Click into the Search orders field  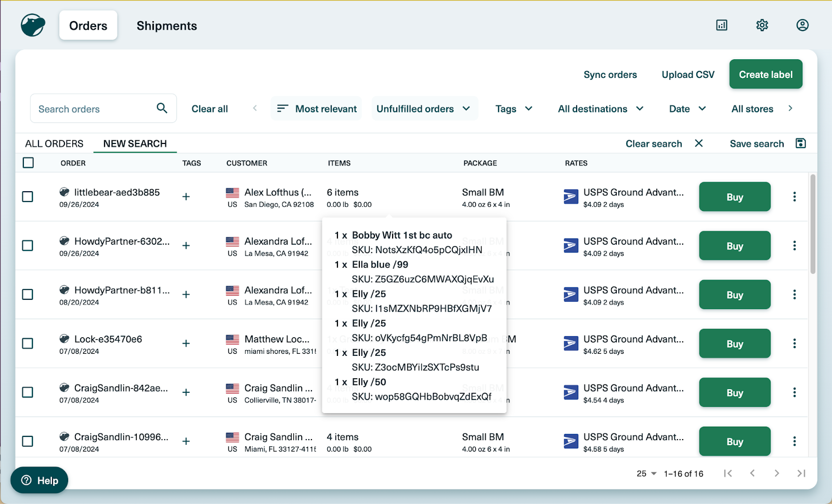[94, 109]
